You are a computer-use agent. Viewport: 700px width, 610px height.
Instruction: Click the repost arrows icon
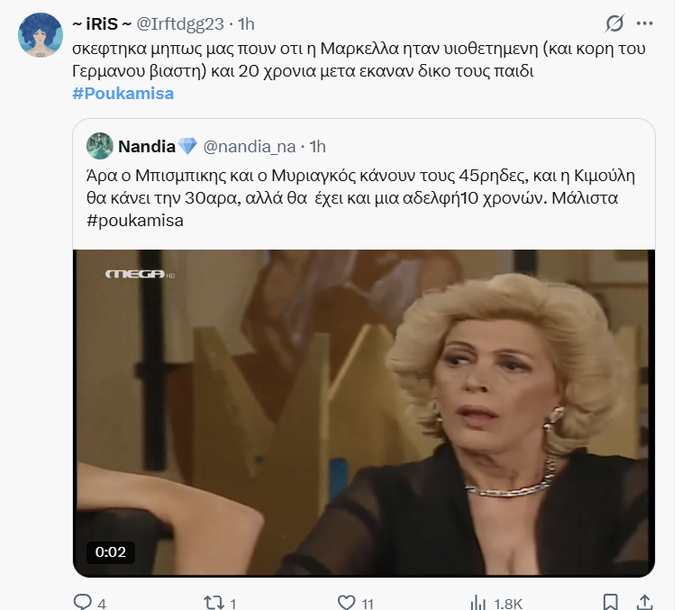click(214, 603)
